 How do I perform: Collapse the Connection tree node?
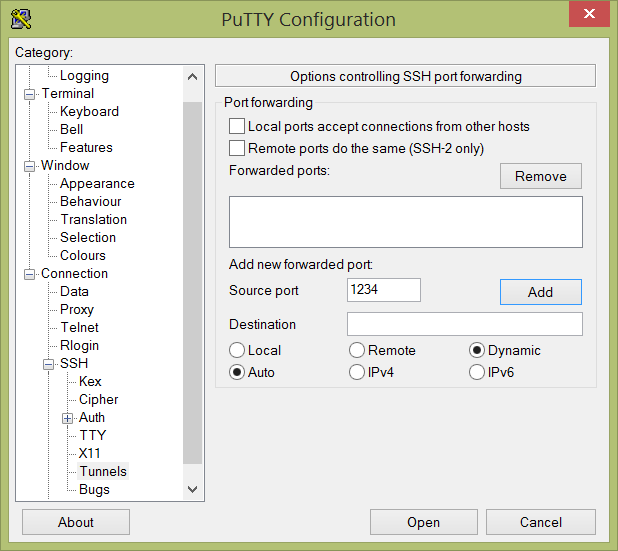pyautogui.click(x=30, y=274)
